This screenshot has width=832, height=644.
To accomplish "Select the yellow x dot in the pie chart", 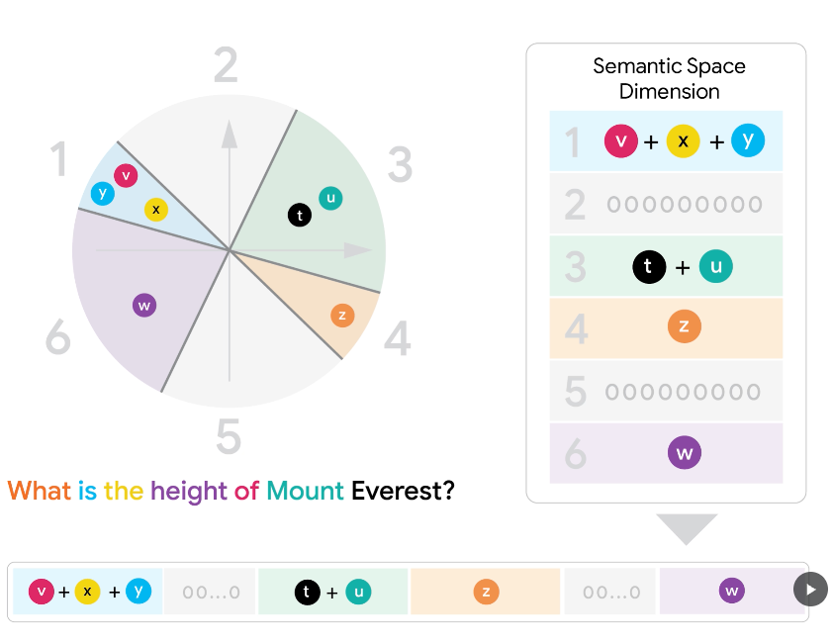I will pyautogui.click(x=155, y=210).
